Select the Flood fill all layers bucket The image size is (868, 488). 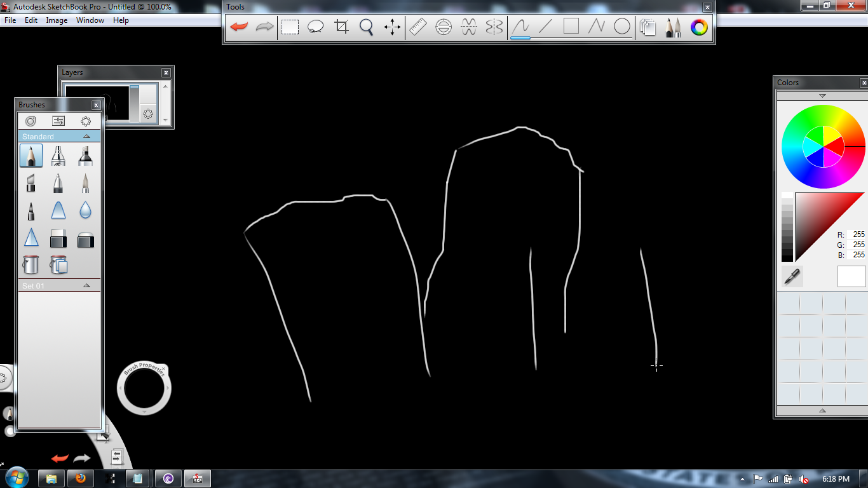[58, 264]
